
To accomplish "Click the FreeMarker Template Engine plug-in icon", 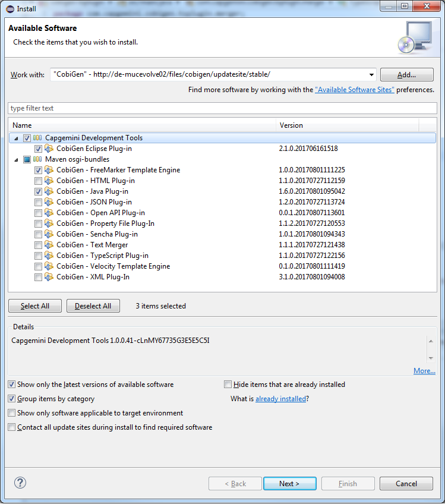I will click(49, 170).
